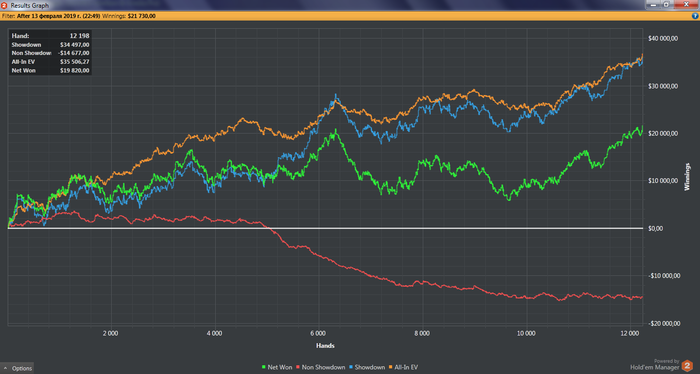
Task: Click the Hand: 12 198 row
Action: pos(50,36)
